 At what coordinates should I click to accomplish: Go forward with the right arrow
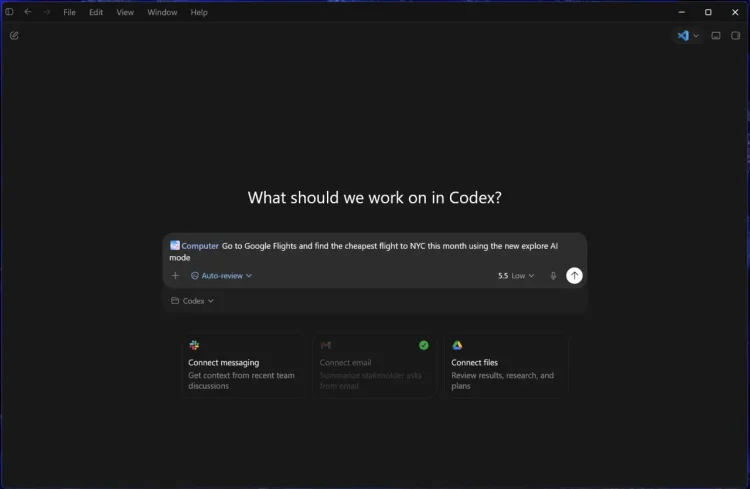click(x=46, y=12)
